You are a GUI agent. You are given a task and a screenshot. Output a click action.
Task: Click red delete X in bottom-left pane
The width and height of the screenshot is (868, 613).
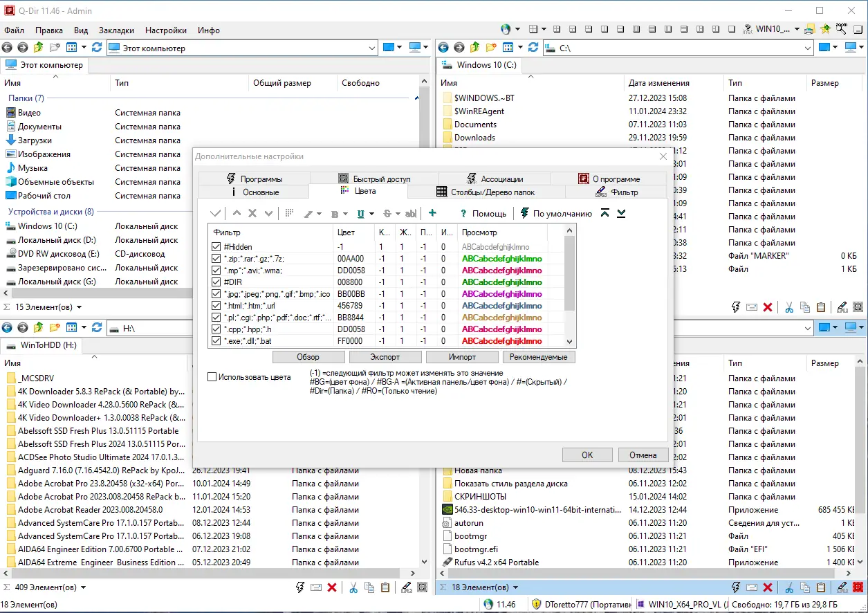(x=332, y=587)
